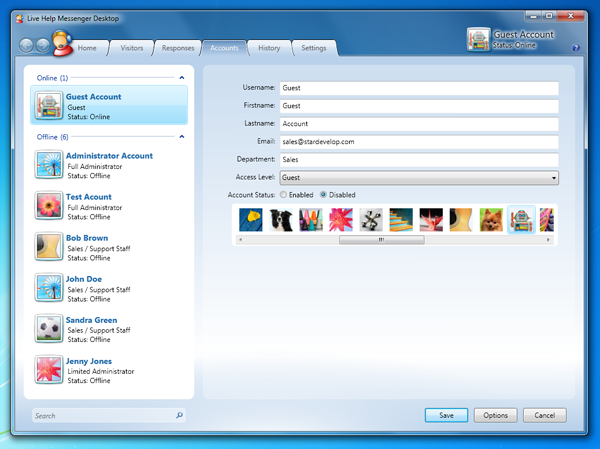Screen dimensions: 600x449
Task: Click the avatar gallery scrollbar thumb
Action: coord(382,240)
